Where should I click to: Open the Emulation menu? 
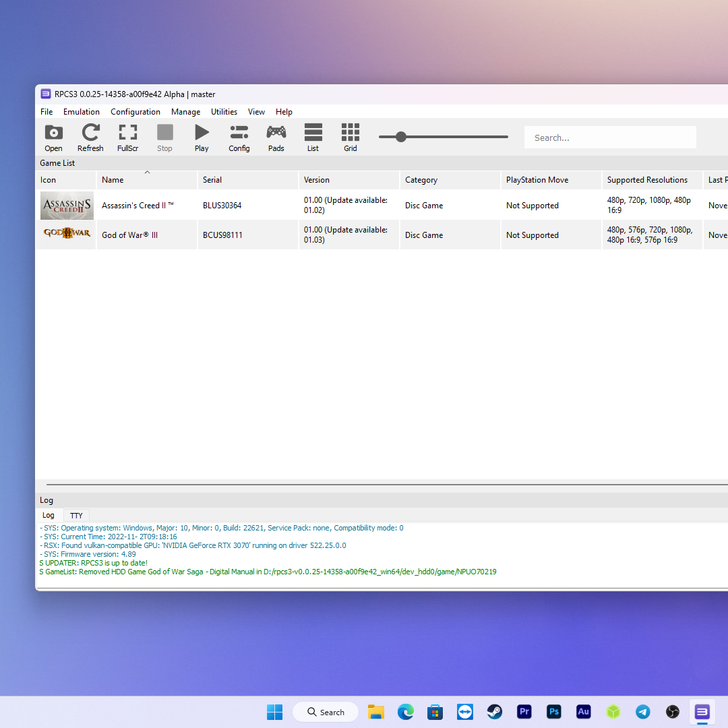point(81,112)
